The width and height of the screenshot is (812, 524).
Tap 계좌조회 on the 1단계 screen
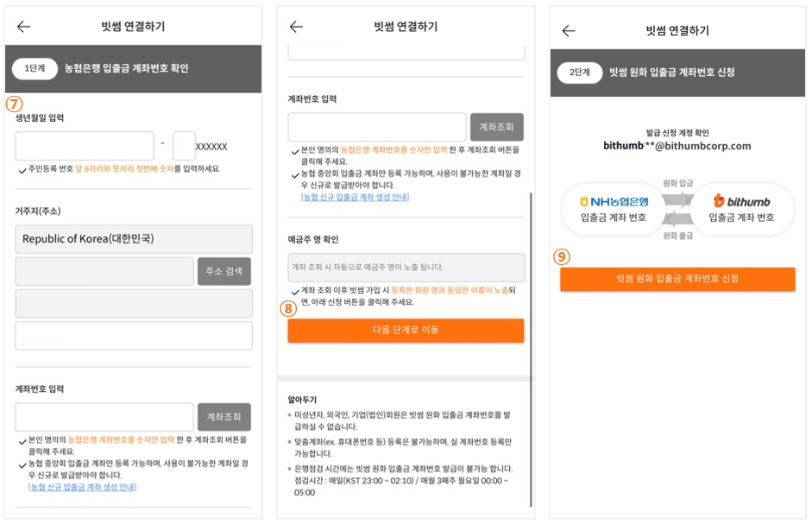tap(224, 417)
